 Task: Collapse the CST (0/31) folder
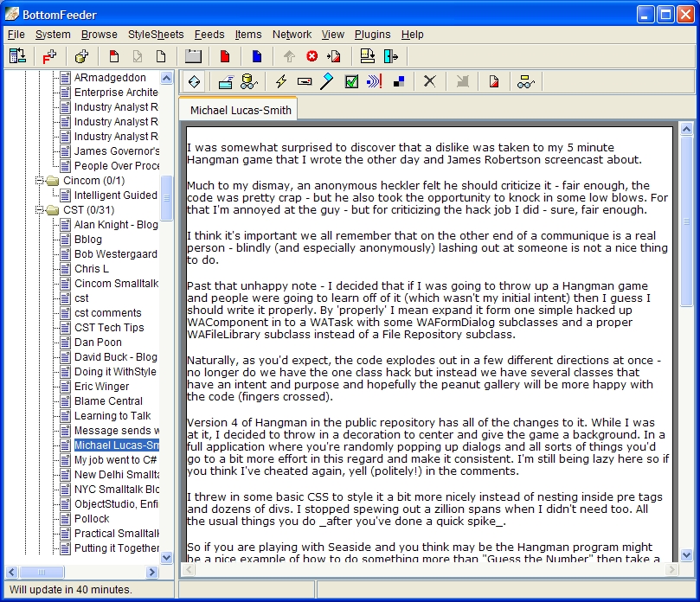(40, 210)
